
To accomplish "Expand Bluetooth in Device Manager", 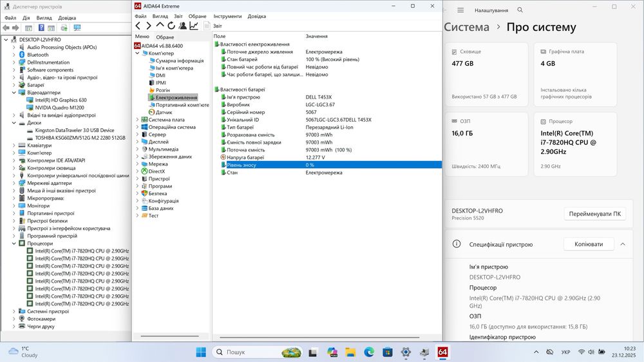I will (x=14, y=55).
